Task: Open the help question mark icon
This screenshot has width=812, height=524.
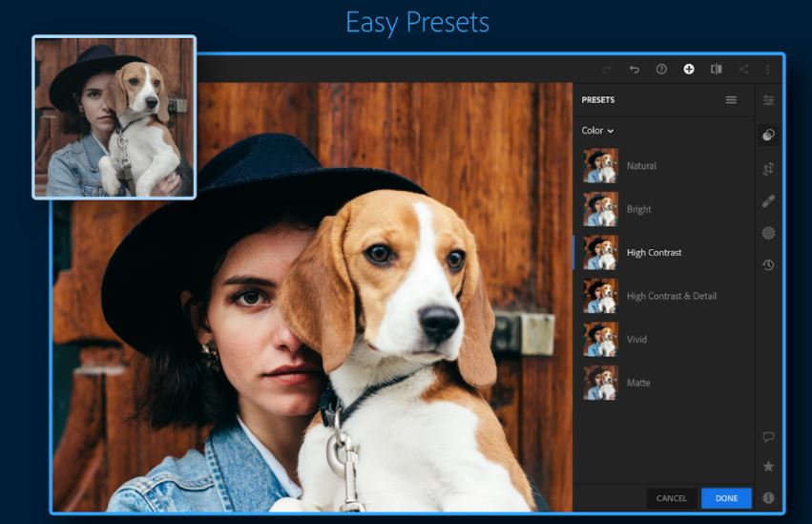Action: pyautogui.click(x=661, y=70)
